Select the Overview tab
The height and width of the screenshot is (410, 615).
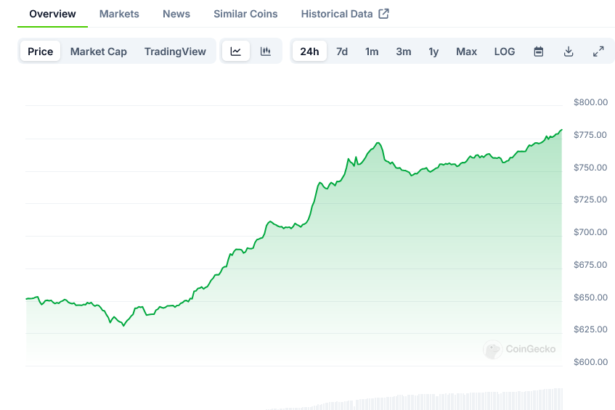[x=52, y=14]
